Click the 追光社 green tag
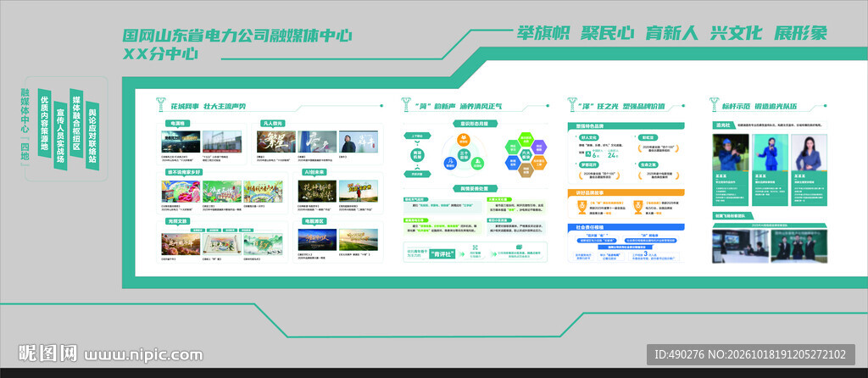 tap(724, 125)
